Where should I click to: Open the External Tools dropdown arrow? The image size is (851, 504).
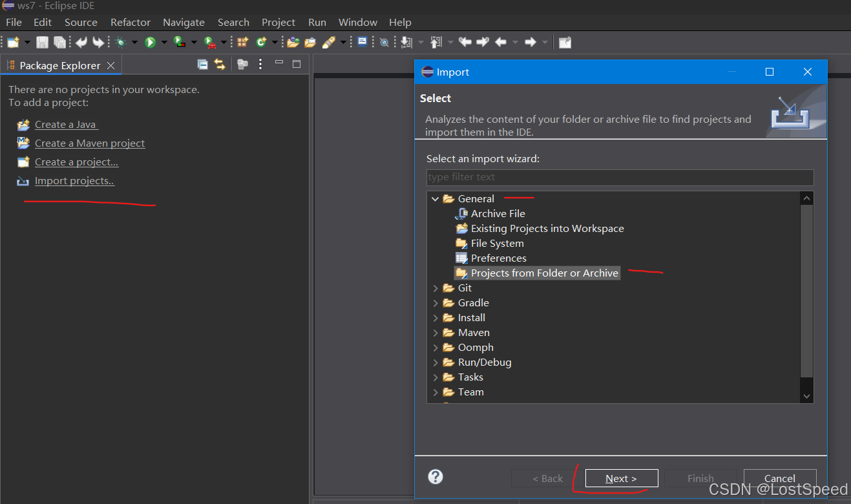(x=224, y=43)
